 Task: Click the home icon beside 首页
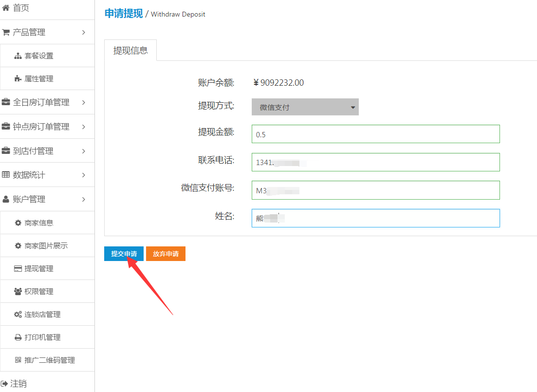(6, 8)
